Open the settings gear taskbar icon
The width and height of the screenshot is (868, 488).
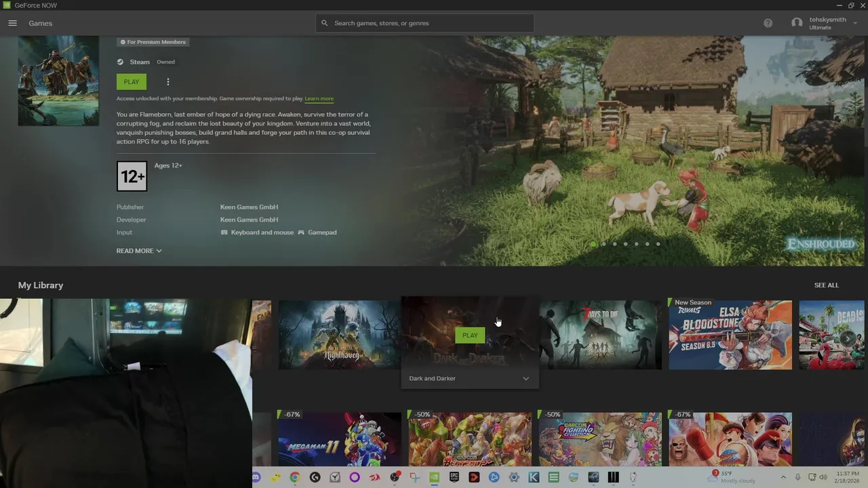click(514, 477)
